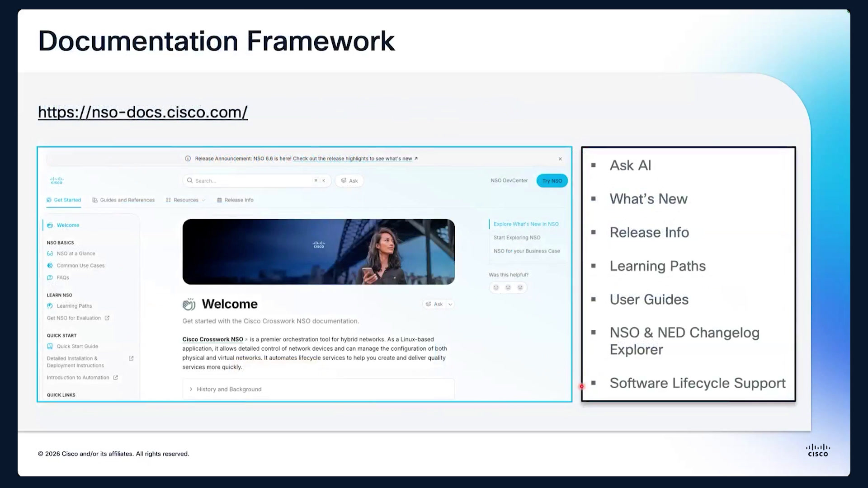868x488 pixels.
Task: Click the Try NSO button
Action: point(552,181)
